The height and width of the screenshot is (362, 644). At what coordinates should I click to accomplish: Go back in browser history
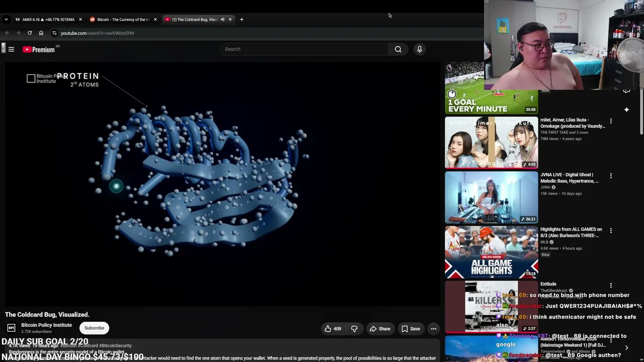(x=7, y=33)
